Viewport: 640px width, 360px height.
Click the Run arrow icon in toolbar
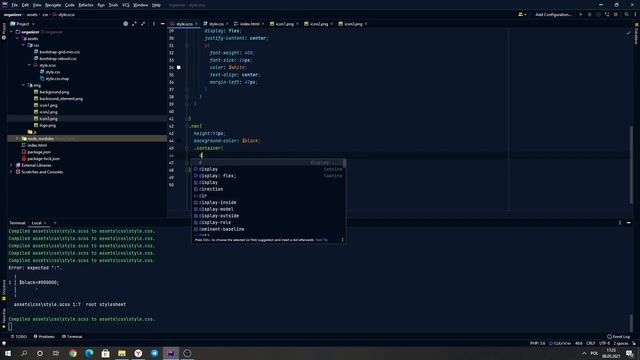[580, 15]
